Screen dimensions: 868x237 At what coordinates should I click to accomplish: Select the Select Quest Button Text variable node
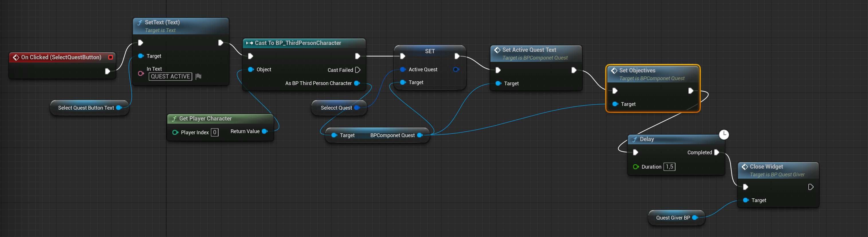89,108
